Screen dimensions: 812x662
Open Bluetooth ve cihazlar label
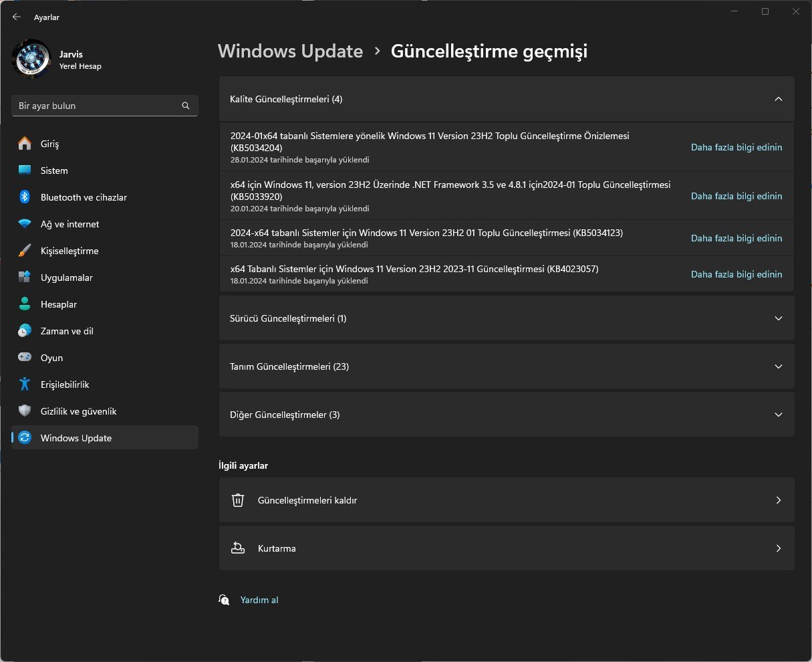coord(84,197)
